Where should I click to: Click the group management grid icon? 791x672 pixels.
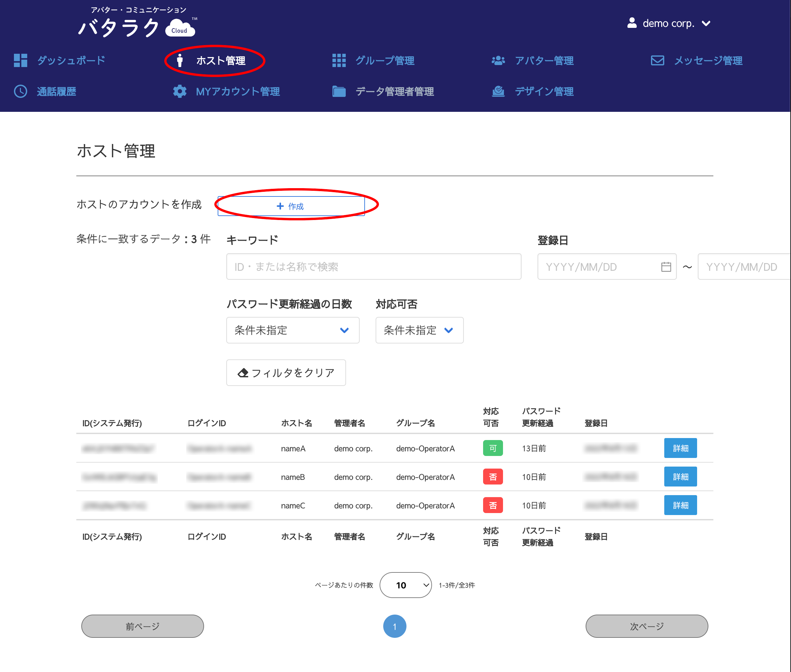point(338,60)
